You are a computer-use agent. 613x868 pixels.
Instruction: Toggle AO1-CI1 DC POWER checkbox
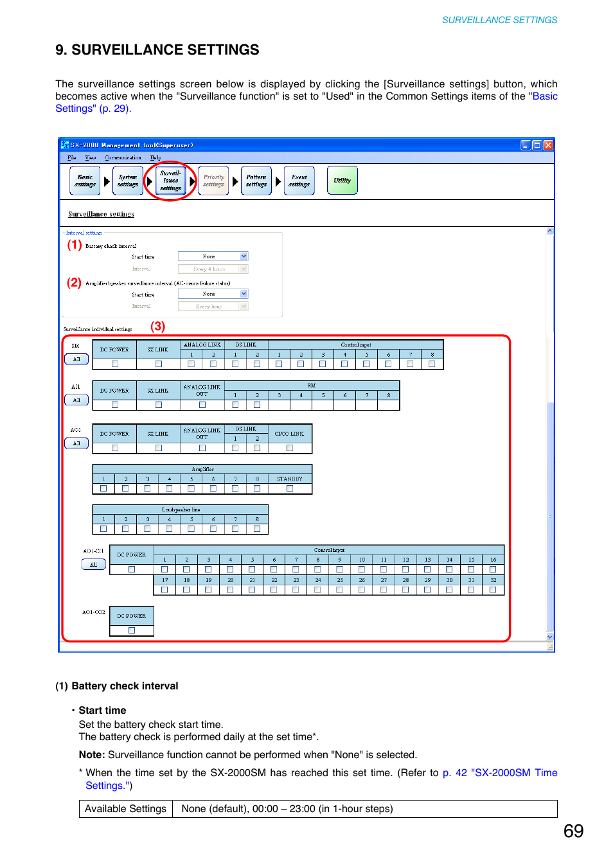[132, 569]
